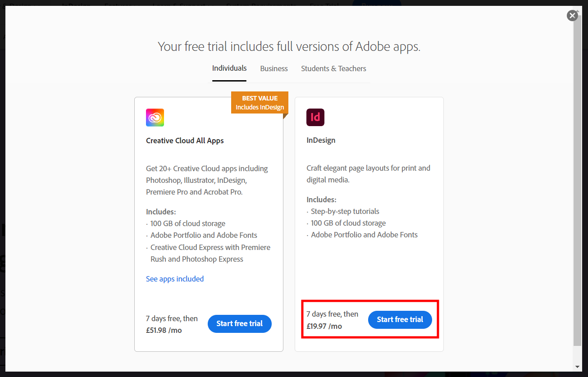Image resolution: width=588 pixels, height=377 pixels.
Task: Click the InDesign Id app icon
Action: [315, 117]
